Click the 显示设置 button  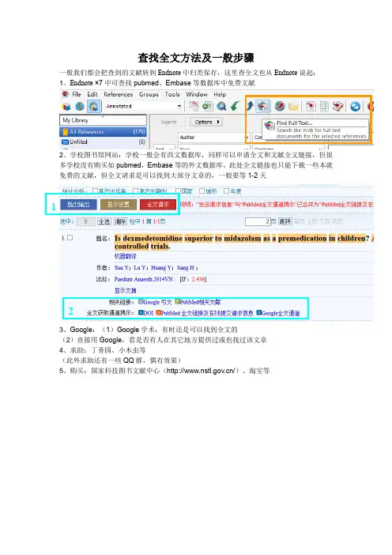tap(119, 205)
